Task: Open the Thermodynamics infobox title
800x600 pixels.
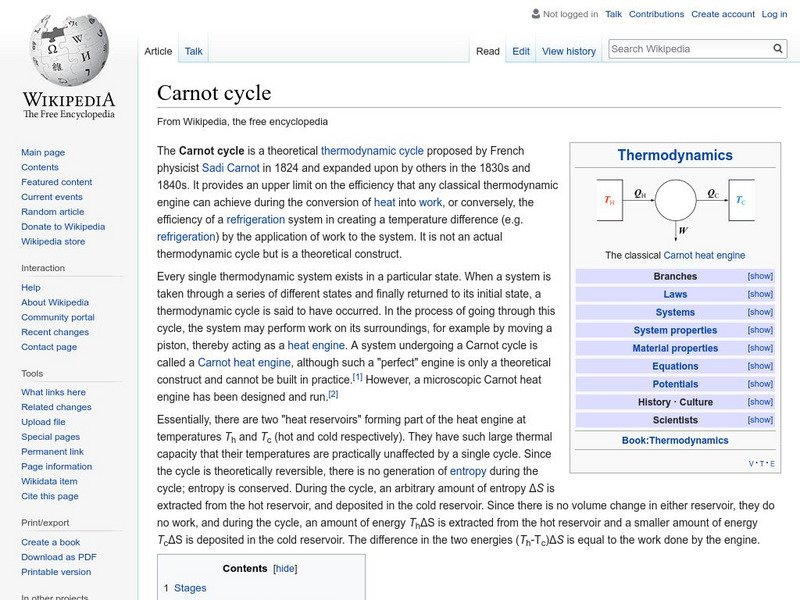Action: tap(675, 155)
